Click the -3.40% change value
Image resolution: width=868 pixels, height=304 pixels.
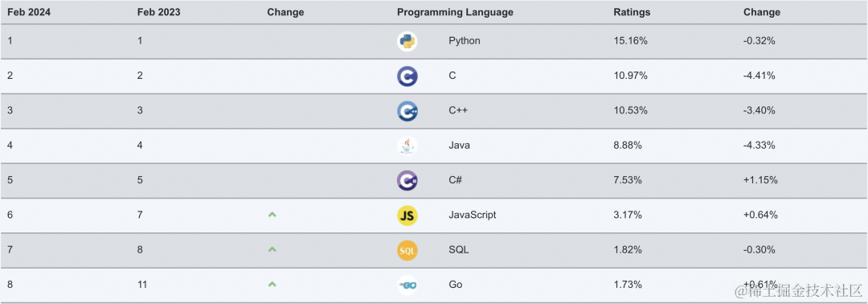[x=759, y=110]
